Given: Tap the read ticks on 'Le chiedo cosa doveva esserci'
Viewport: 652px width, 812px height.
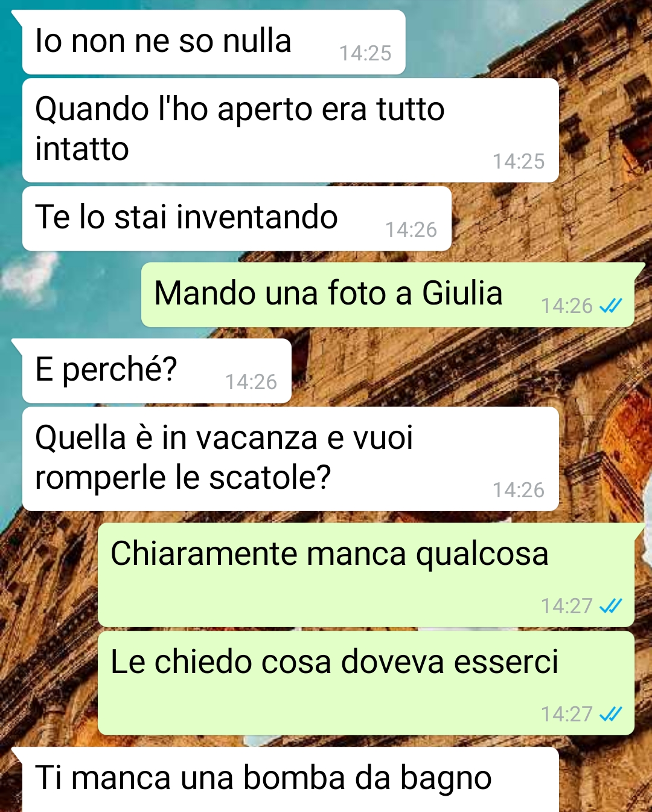Looking at the screenshot, I should [x=610, y=715].
